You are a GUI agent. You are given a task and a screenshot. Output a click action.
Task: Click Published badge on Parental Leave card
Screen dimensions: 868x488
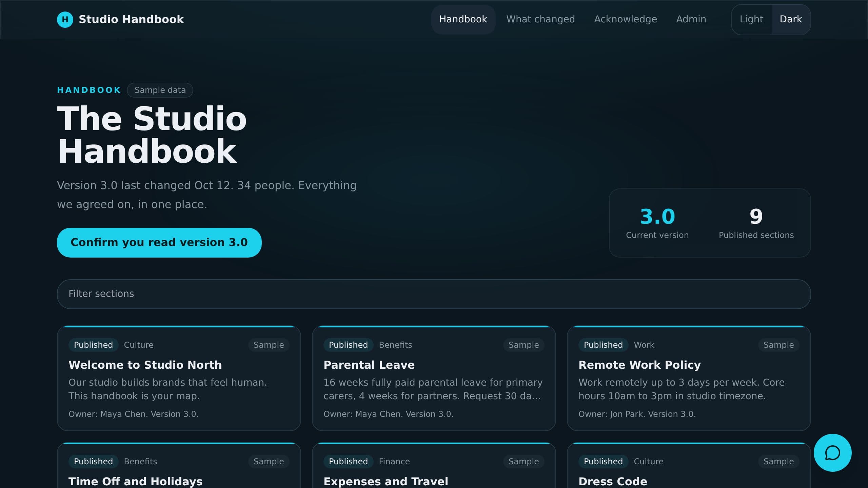(348, 345)
